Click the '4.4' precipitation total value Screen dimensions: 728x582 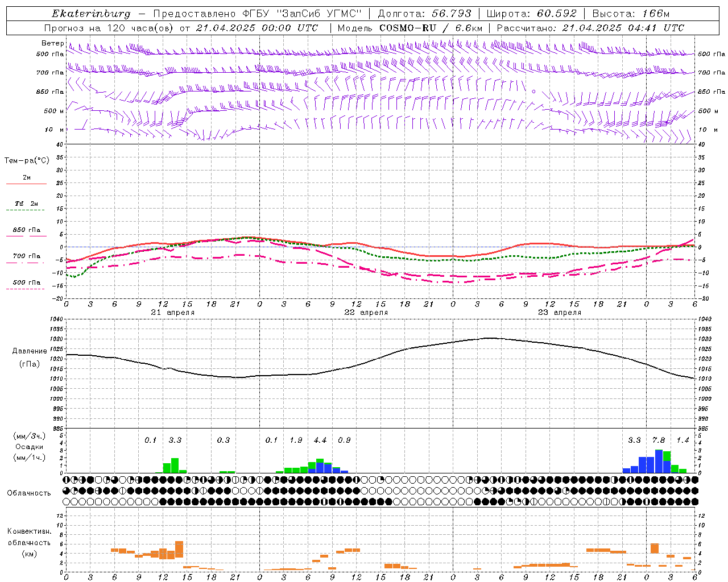(320, 440)
